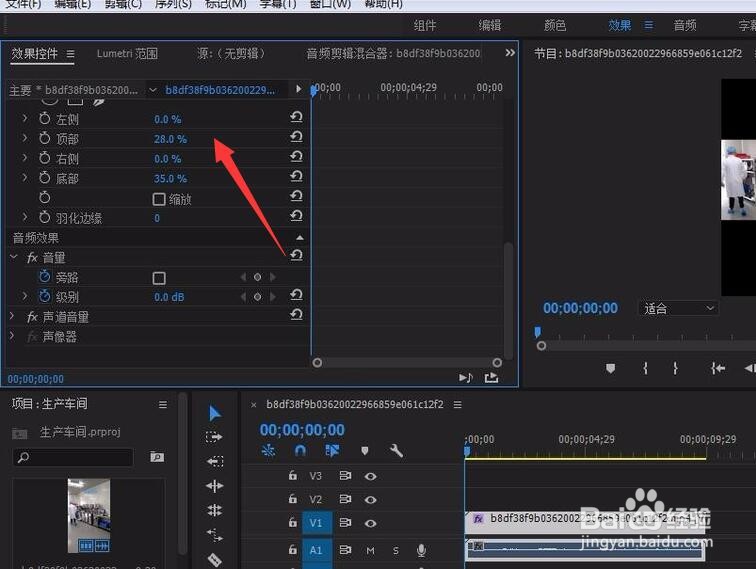Enable voice-over record on A1

click(421, 550)
